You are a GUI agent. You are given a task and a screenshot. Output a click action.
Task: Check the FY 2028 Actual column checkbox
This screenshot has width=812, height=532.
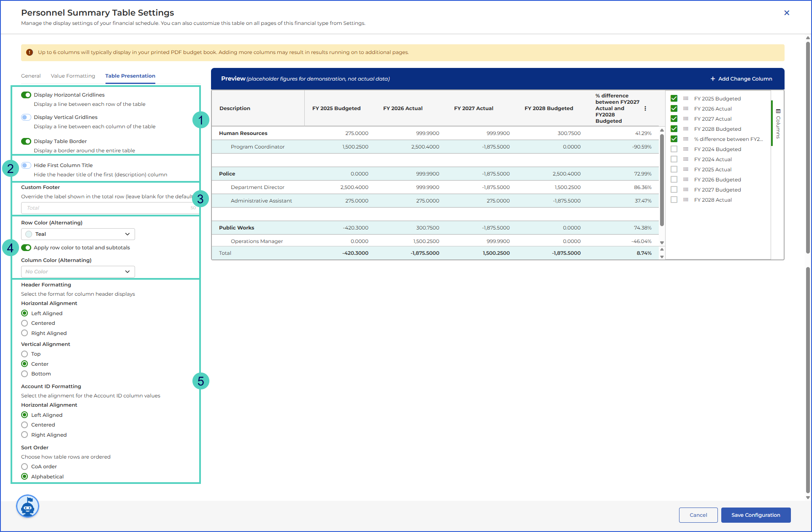coord(674,200)
